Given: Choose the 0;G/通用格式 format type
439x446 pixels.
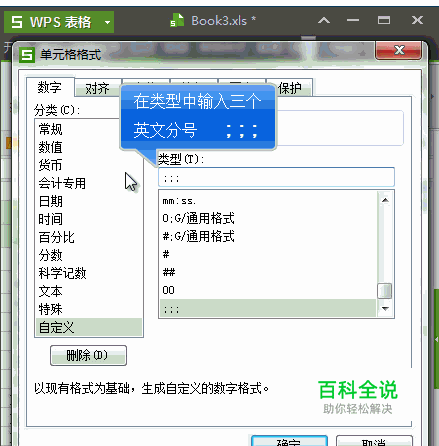Looking at the screenshot, I should 268,219.
